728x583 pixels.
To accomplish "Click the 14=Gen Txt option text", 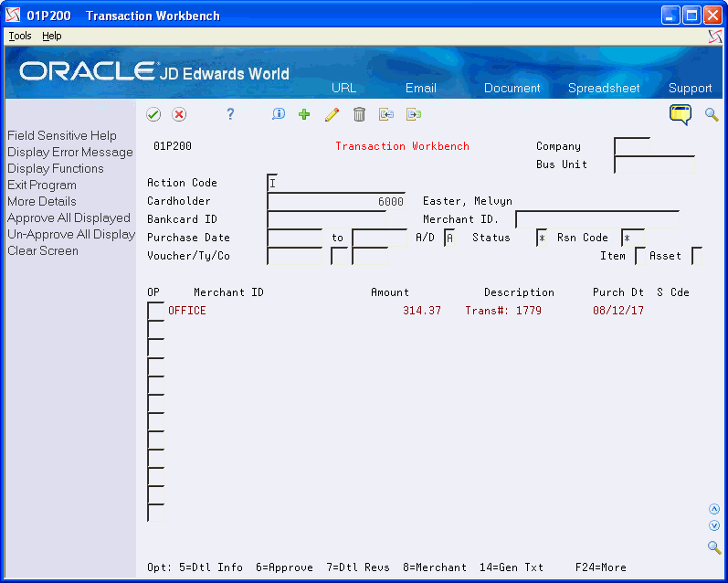I will (x=512, y=567).
